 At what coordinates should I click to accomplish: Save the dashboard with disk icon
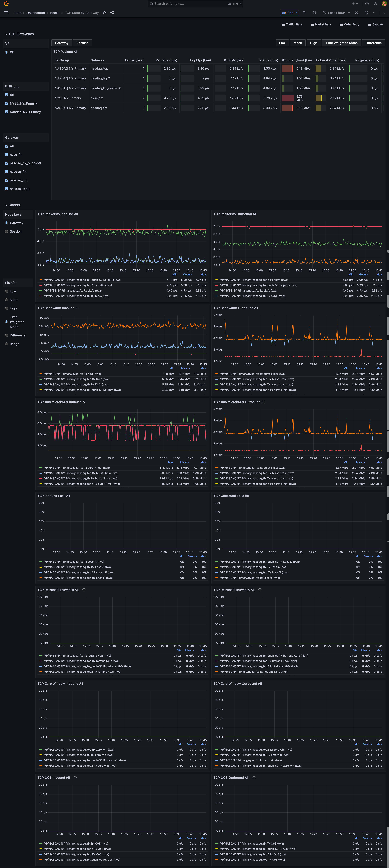tap(304, 13)
